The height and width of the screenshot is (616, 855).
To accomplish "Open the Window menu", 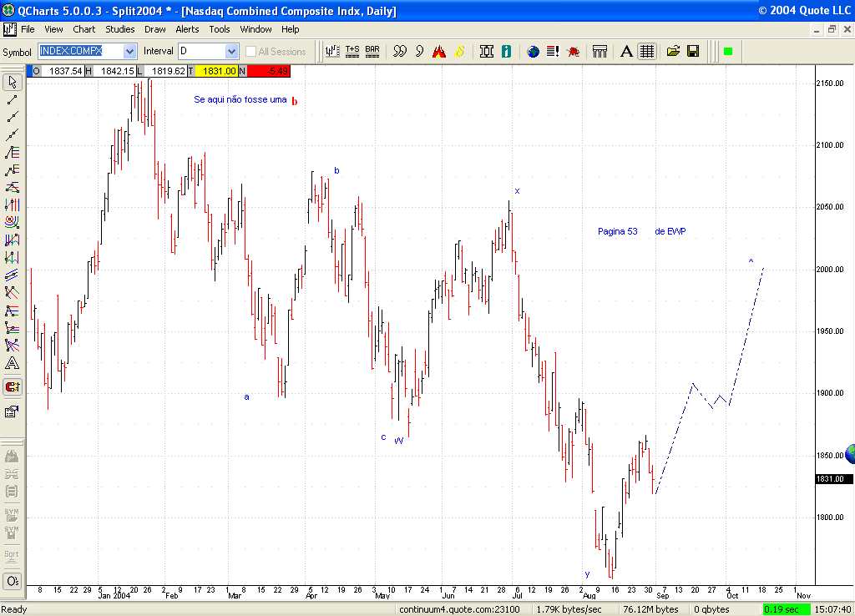I will [255, 28].
